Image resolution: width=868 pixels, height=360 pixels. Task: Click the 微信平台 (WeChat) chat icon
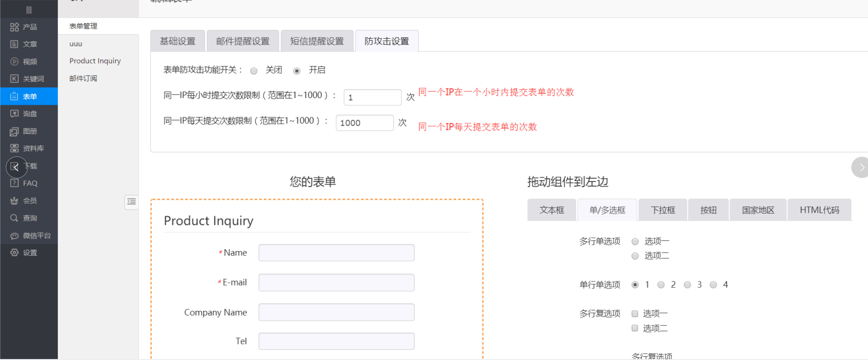14,236
